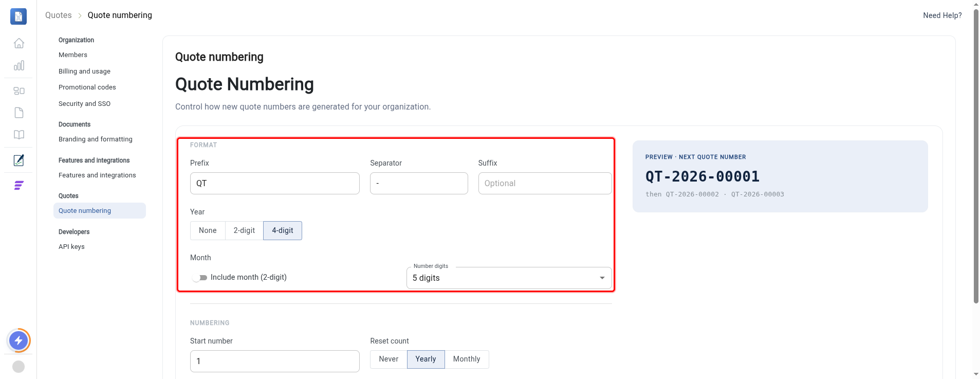The height and width of the screenshot is (379, 980).
Task: Open the edit pencil-note icon in sidebar
Action: click(x=19, y=160)
